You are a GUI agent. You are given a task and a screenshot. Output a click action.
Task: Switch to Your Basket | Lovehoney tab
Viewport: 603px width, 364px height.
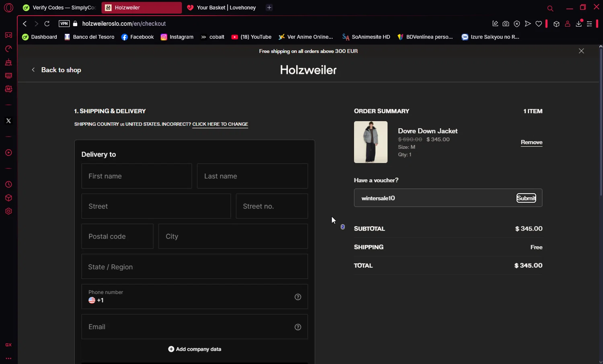click(222, 8)
